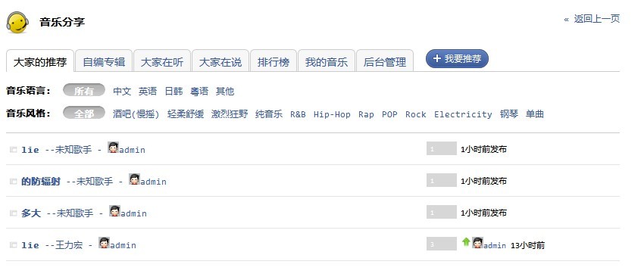
Task: Click admin avatar in 王力宏 song row
Action: point(104,243)
